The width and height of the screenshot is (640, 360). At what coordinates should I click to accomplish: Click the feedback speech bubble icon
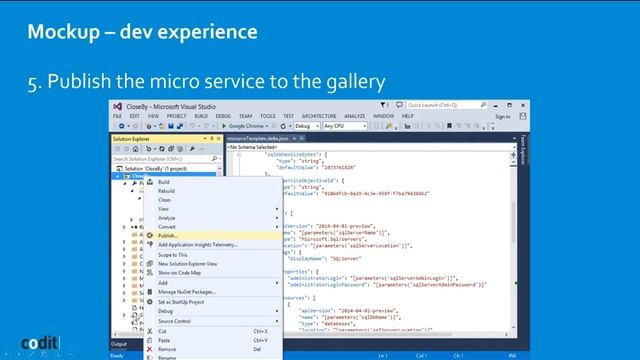point(399,105)
